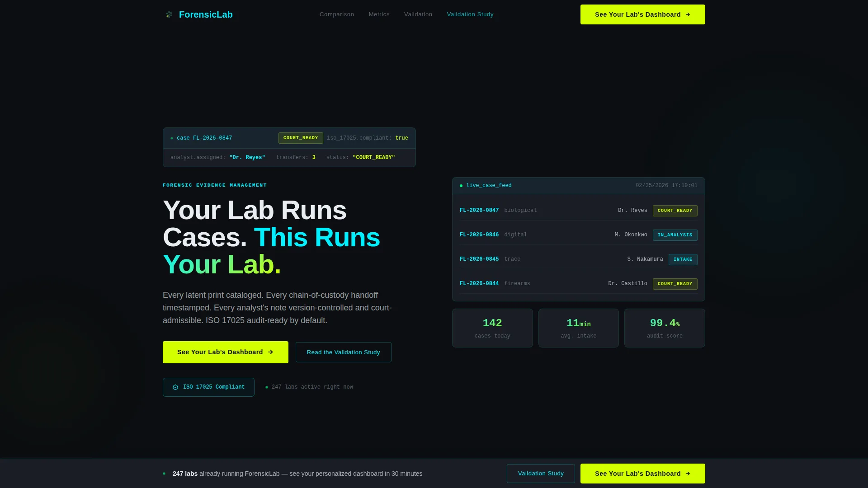
Task: Click the biological case type label
Action: [x=520, y=211]
